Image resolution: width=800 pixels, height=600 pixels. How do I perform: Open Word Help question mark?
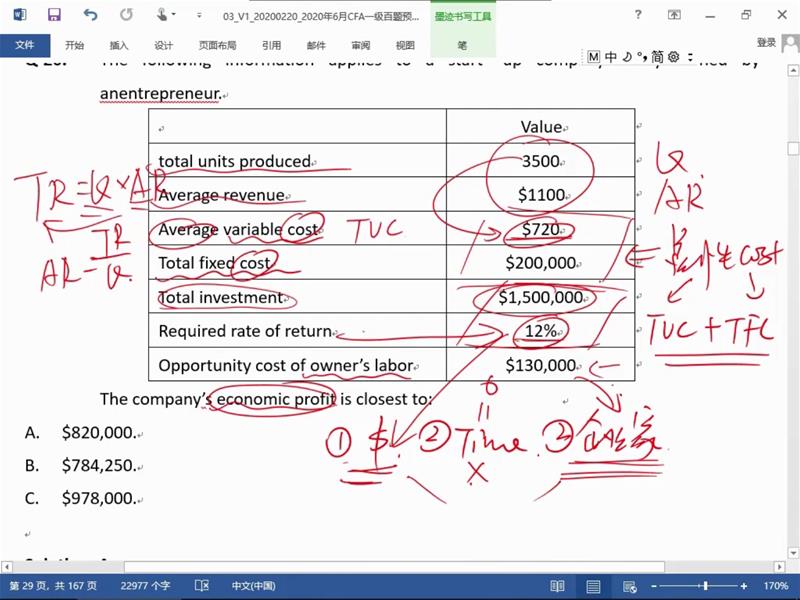(x=638, y=15)
